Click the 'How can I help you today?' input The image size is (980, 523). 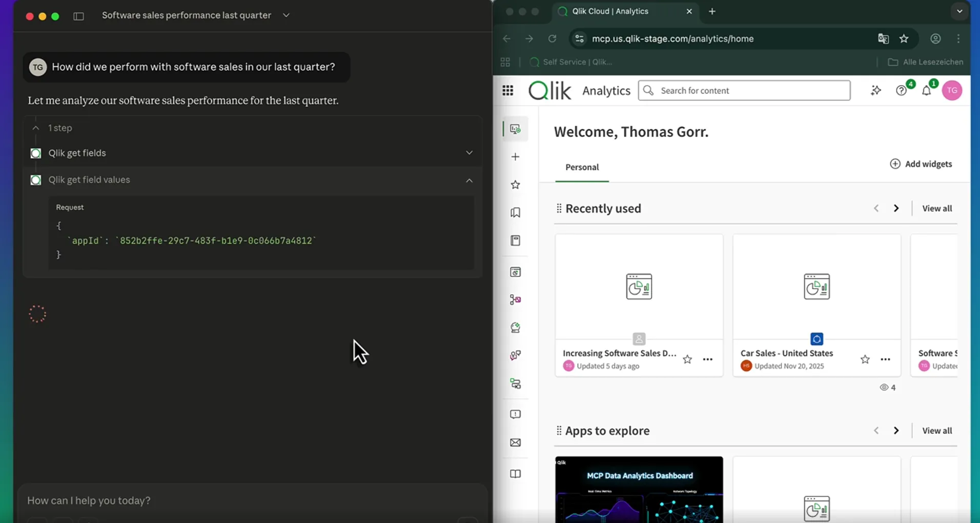(252, 500)
